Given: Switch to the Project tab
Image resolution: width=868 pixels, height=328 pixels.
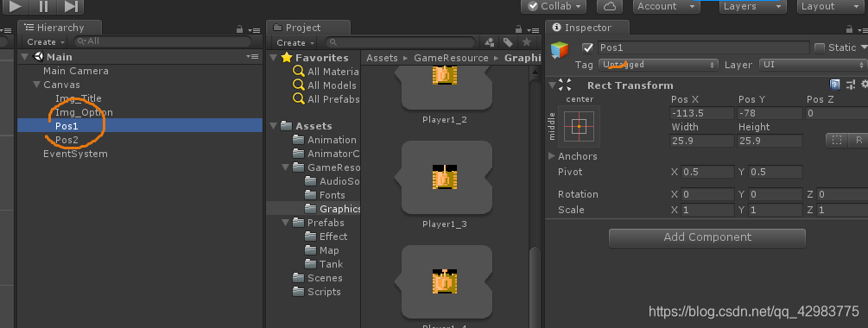Looking at the screenshot, I should [x=307, y=28].
